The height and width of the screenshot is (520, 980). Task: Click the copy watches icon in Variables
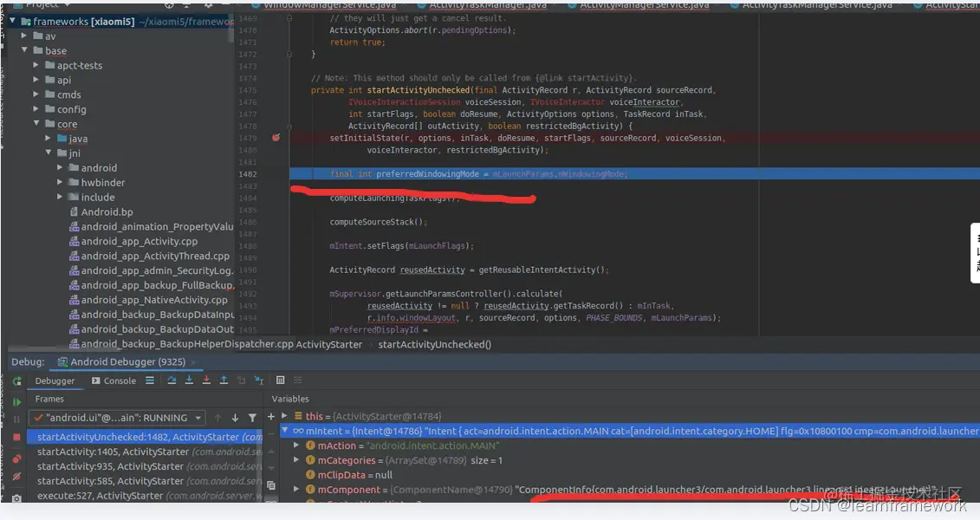(x=270, y=485)
